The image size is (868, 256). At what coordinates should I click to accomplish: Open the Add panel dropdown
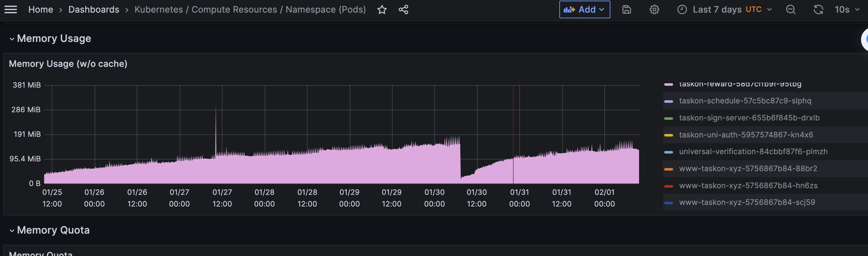[x=584, y=9]
